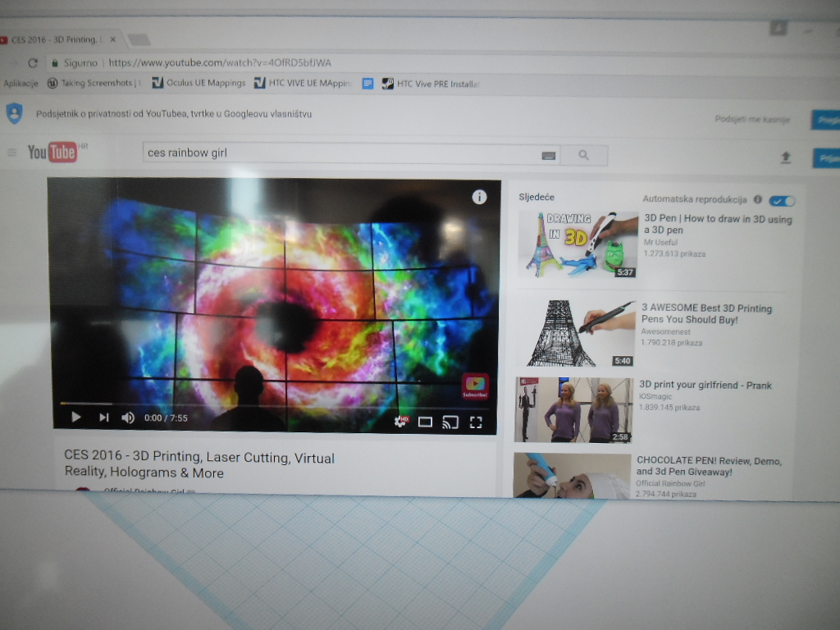Image resolution: width=840 pixels, height=630 pixels.
Task: Visit the iOSmagic channel
Action: (x=655, y=396)
